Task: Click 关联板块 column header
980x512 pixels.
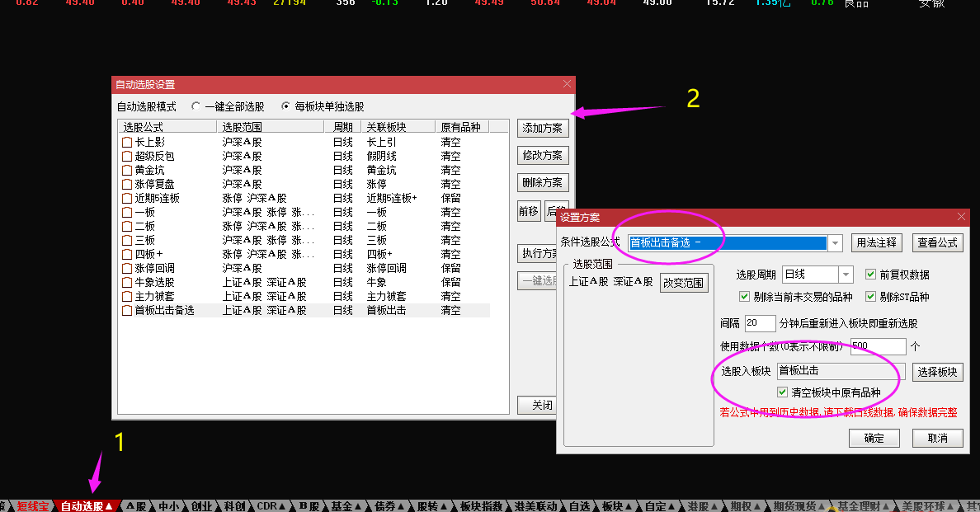Action: click(398, 127)
